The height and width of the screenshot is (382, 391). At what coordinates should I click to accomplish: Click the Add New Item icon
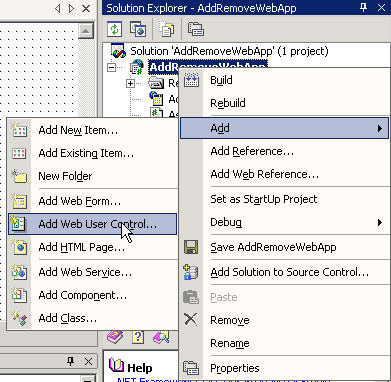tap(19, 130)
